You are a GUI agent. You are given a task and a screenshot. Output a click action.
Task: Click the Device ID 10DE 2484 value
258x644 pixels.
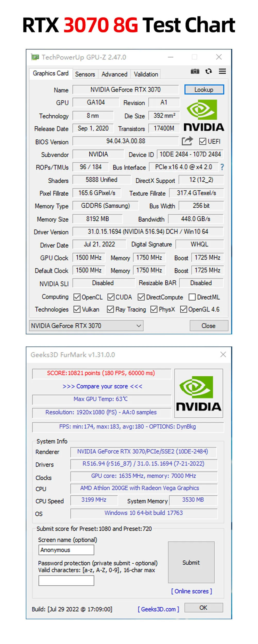[x=190, y=154]
